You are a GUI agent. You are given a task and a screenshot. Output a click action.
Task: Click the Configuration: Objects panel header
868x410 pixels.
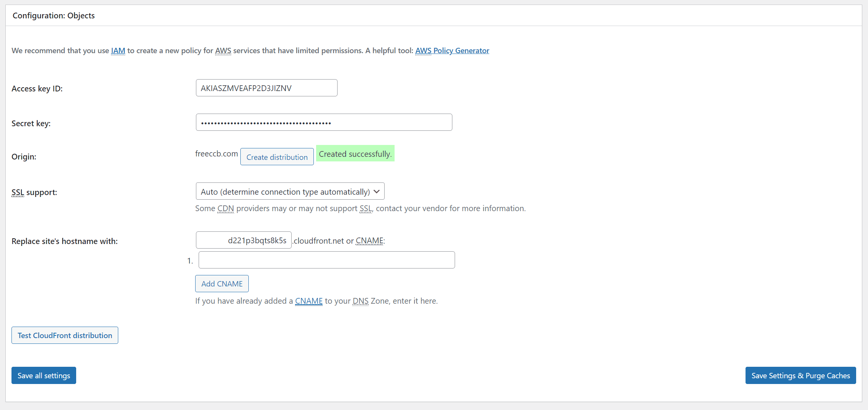tap(54, 16)
